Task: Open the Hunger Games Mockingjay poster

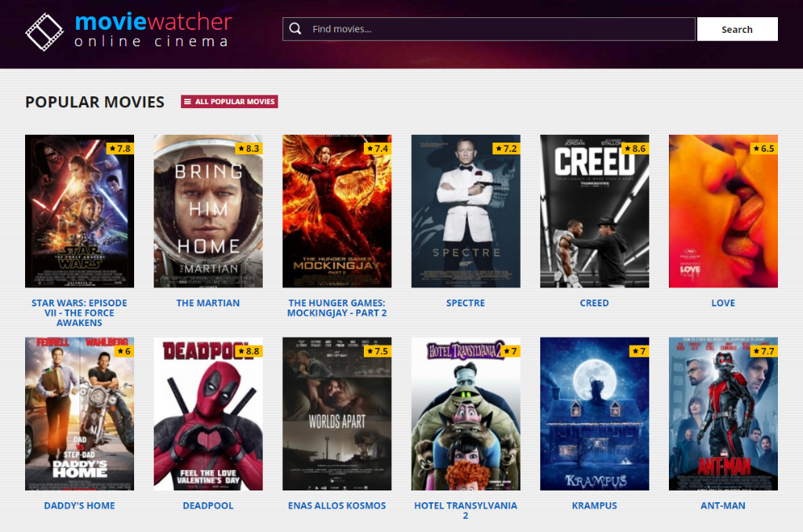Action: pos(337,212)
